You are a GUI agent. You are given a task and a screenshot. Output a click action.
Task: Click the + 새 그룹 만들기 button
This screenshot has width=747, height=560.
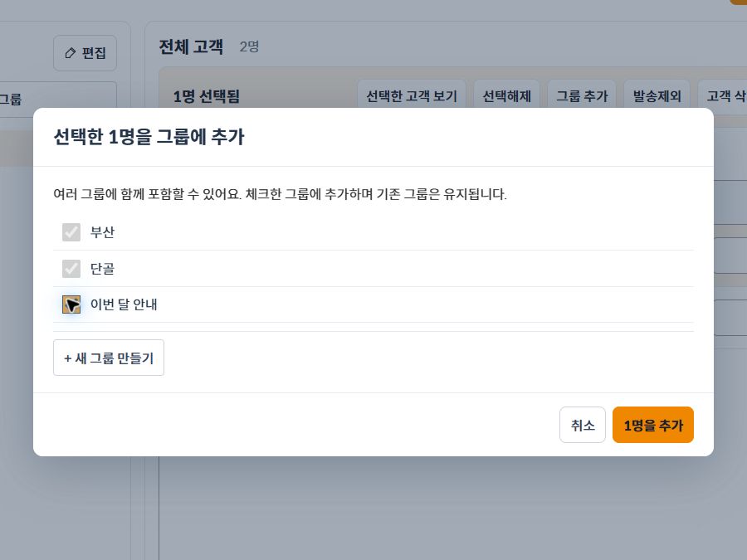[x=109, y=358]
